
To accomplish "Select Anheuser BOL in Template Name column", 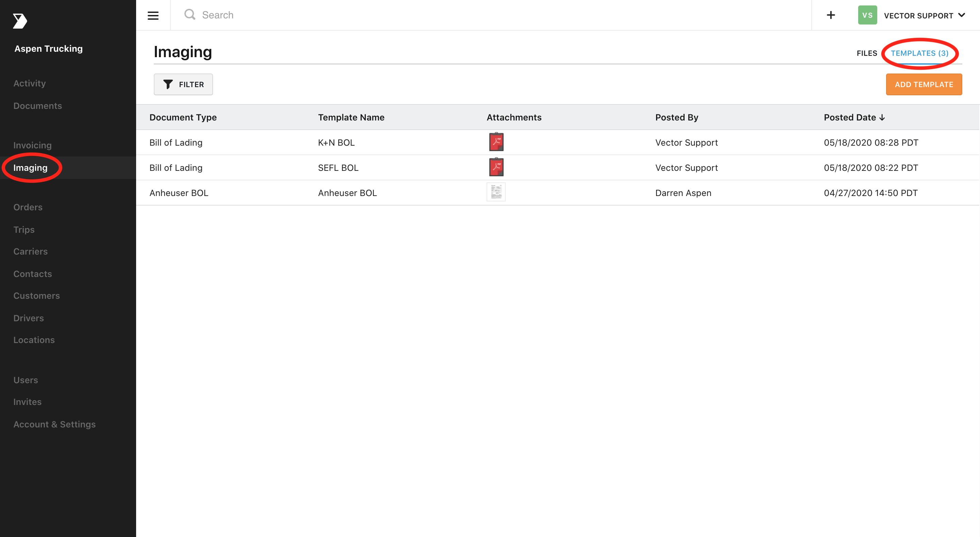I will point(347,193).
